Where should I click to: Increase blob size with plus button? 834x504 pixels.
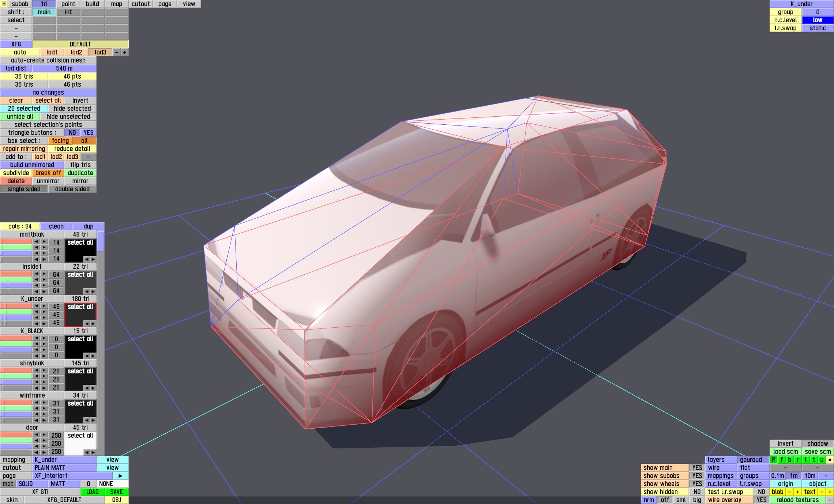(x=798, y=492)
